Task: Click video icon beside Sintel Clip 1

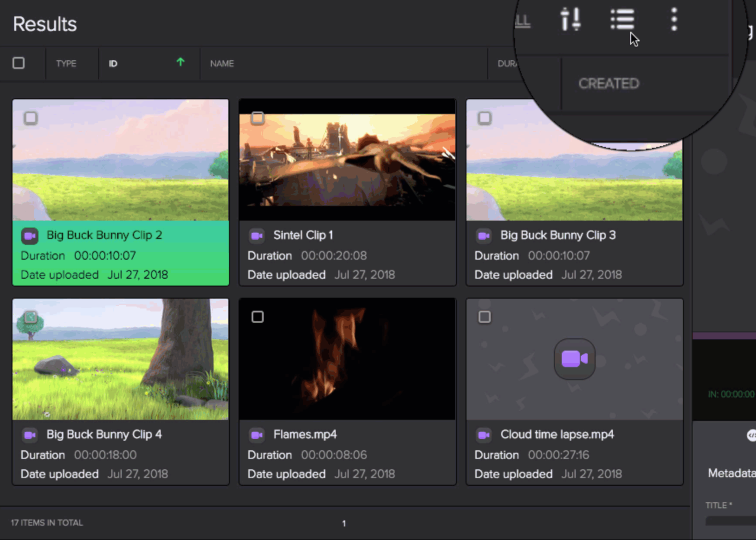Action: (256, 235)
